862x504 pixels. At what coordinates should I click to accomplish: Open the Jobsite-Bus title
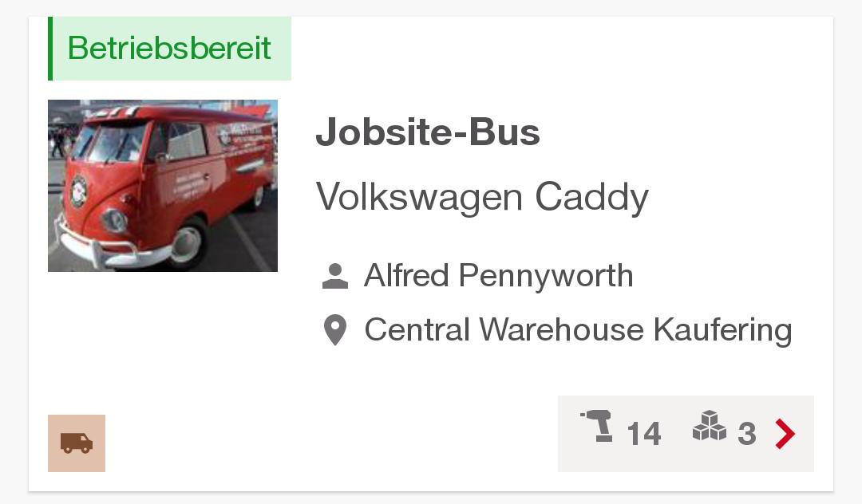[428, 132]
